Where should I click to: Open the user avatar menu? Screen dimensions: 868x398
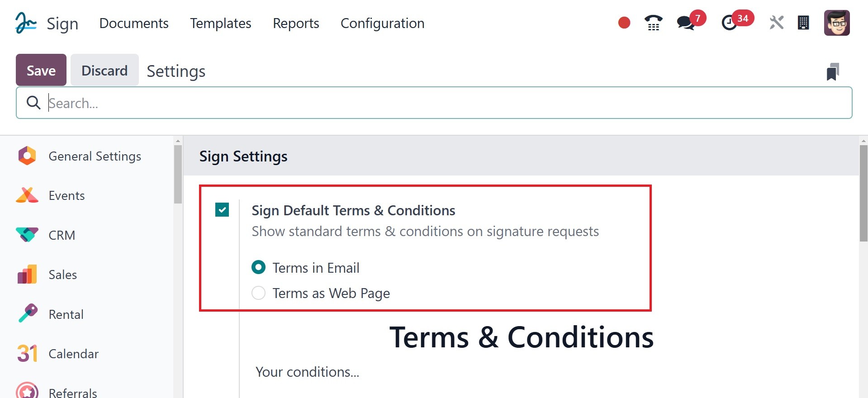[x=837, y=23]
